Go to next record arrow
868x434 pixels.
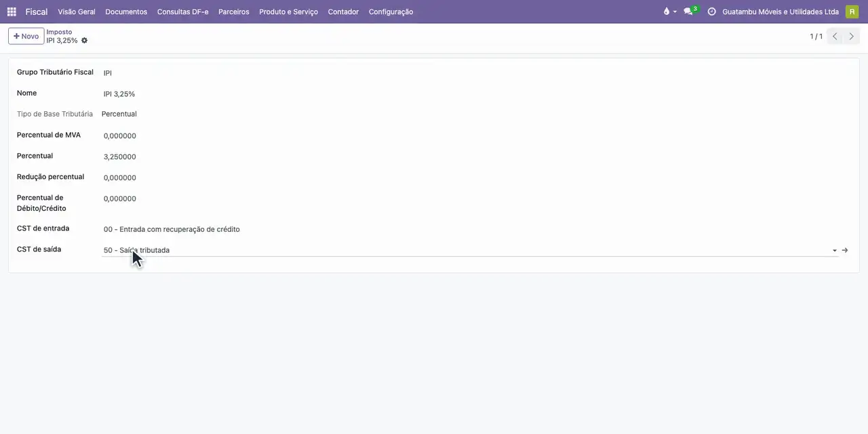click(852, 37)
